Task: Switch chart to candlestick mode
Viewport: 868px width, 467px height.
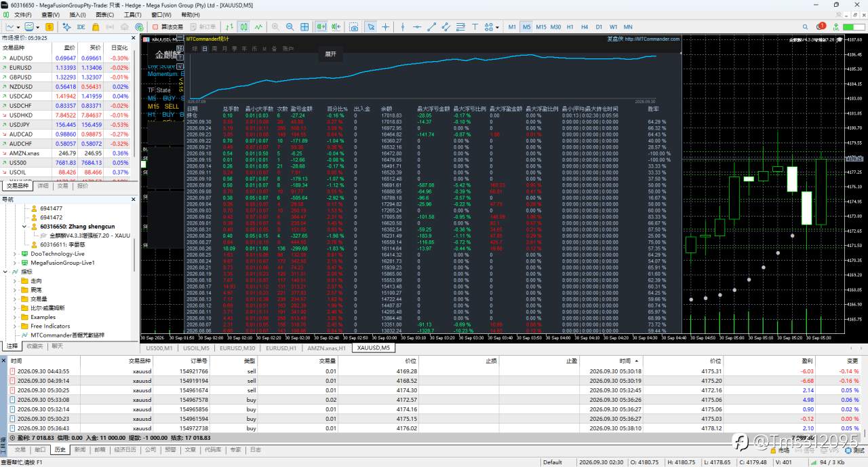Action: [x=243, y=27]
